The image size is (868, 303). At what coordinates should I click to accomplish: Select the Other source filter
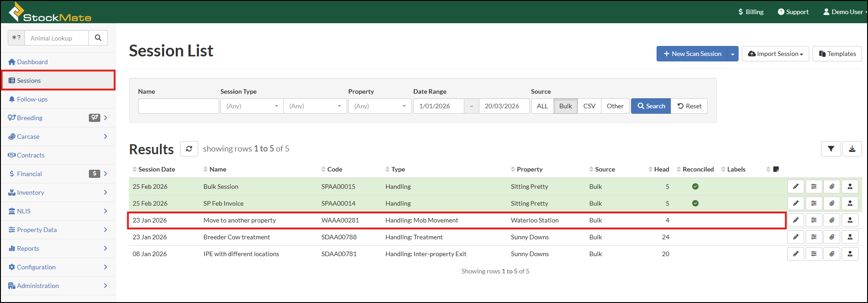(615, 106)
